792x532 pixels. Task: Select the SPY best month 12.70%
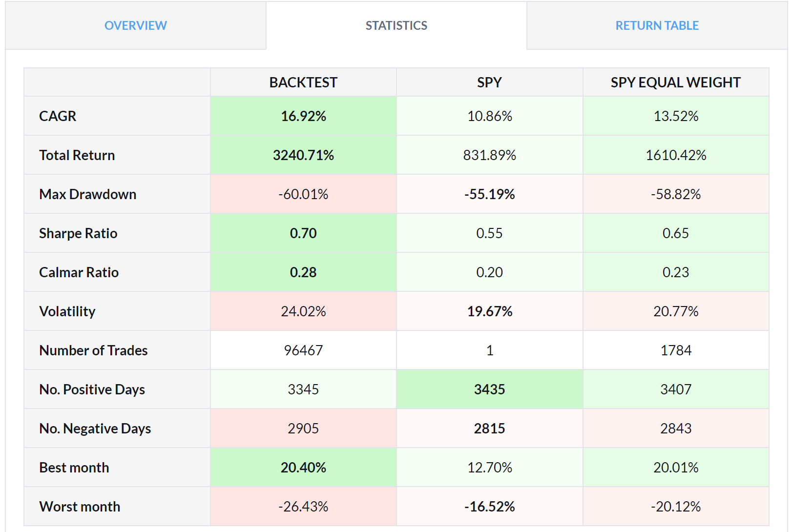click(490, 468)
